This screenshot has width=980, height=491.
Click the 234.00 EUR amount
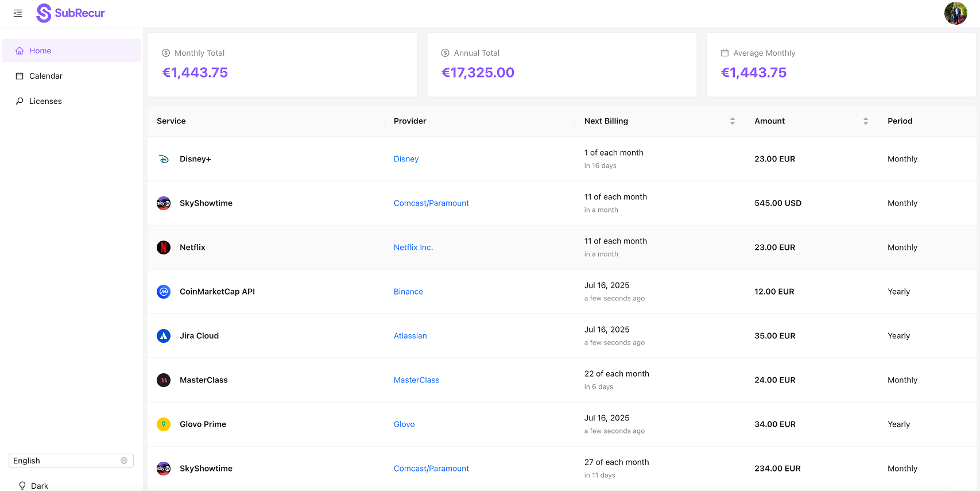(777, 469)
